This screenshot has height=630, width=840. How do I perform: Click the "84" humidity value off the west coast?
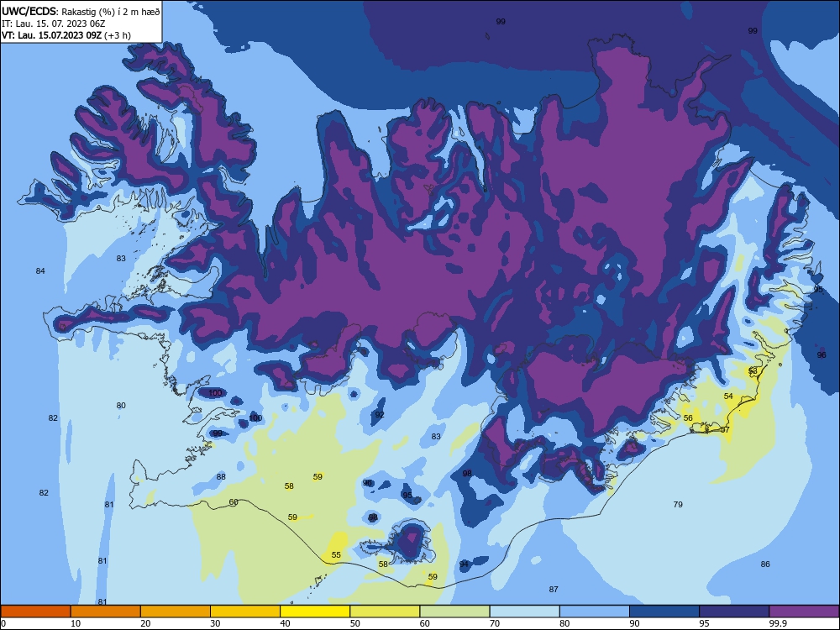point(40,271)
